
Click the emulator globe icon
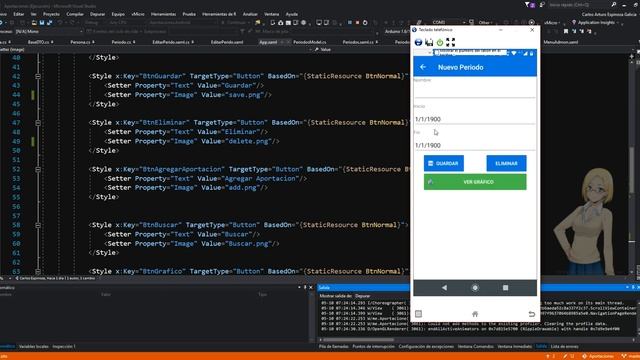tap(418, 42)
